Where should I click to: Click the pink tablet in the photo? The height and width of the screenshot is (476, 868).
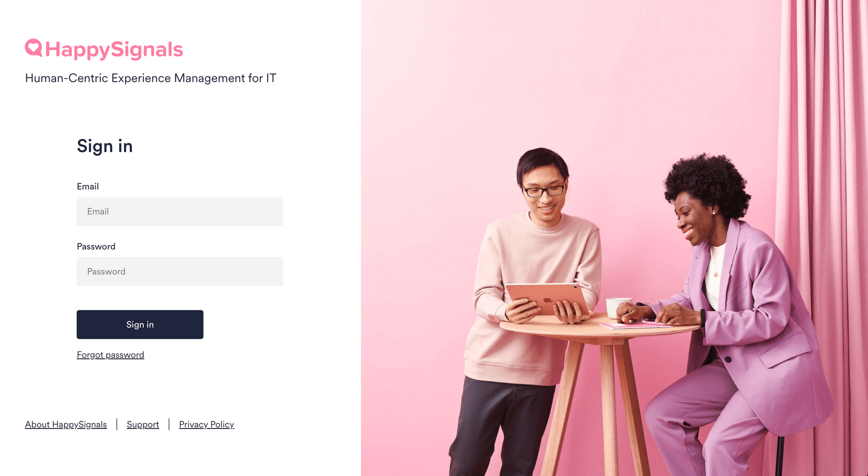(548, 299)
